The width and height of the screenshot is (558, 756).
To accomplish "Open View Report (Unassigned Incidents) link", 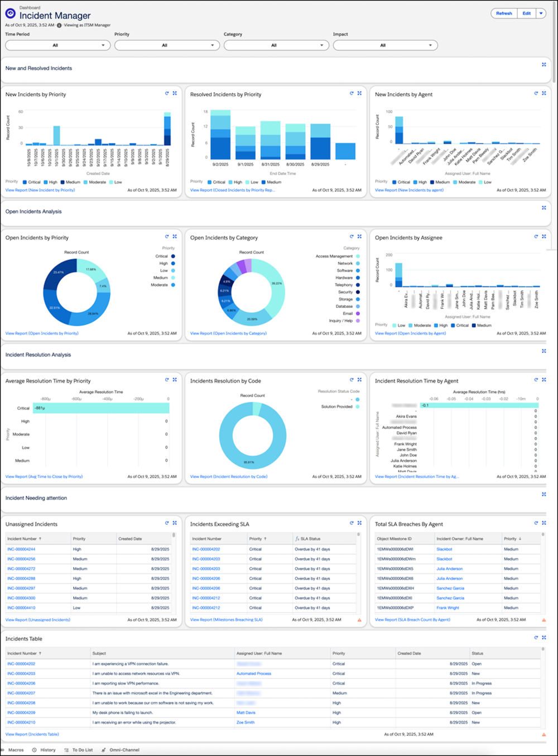I will click(x=38, y=620).
